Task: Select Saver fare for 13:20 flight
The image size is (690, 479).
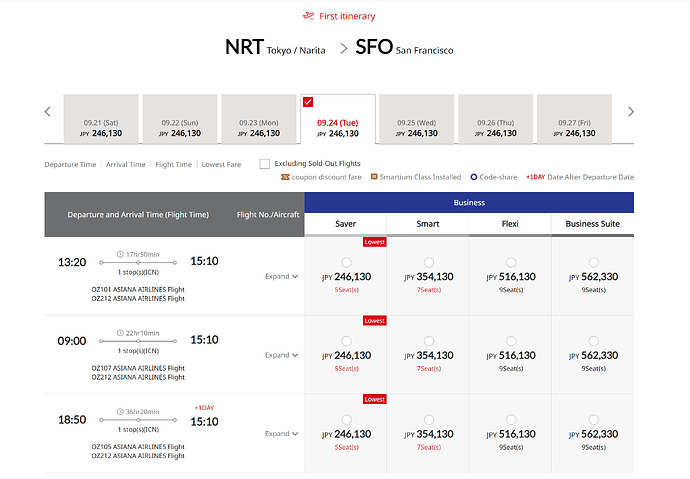Action: 346,262
